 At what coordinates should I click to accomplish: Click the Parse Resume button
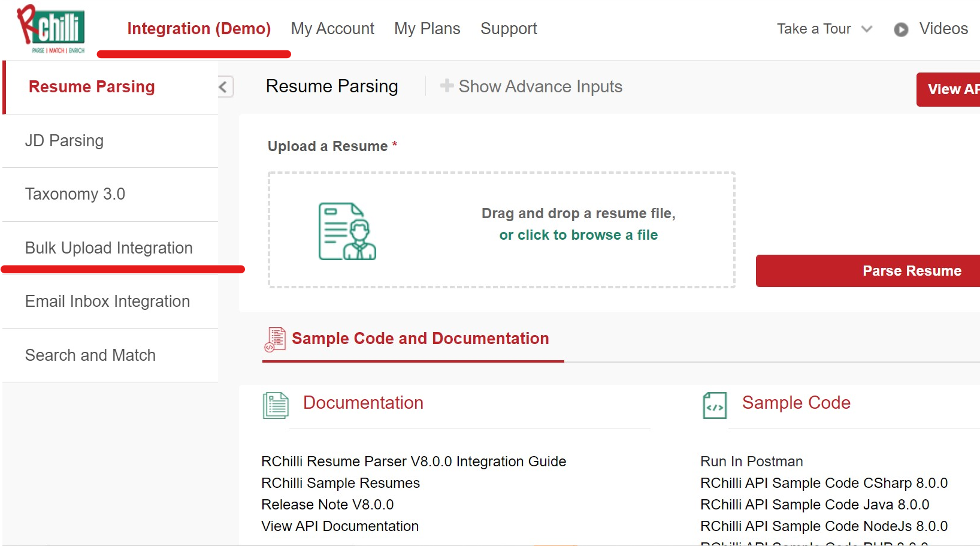[868, 271]
